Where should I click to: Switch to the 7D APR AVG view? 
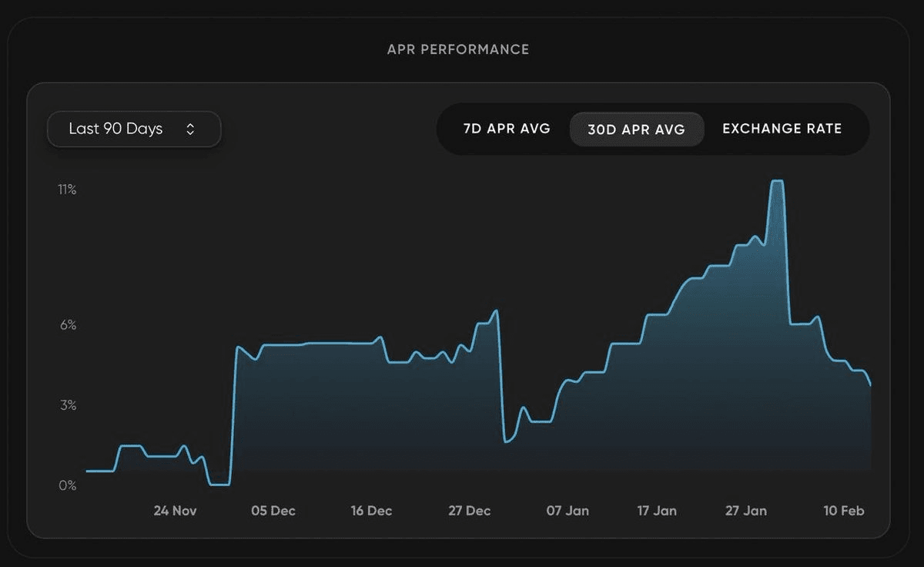[x=507, y=129]
